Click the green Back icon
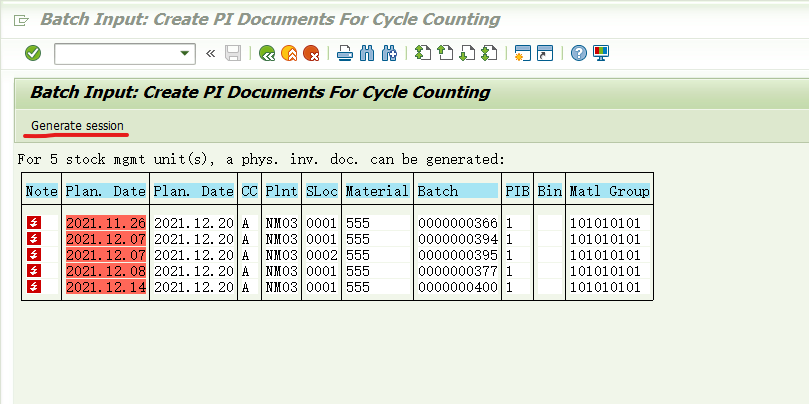Viewport: 809px width, 404px height. [267, 53]
